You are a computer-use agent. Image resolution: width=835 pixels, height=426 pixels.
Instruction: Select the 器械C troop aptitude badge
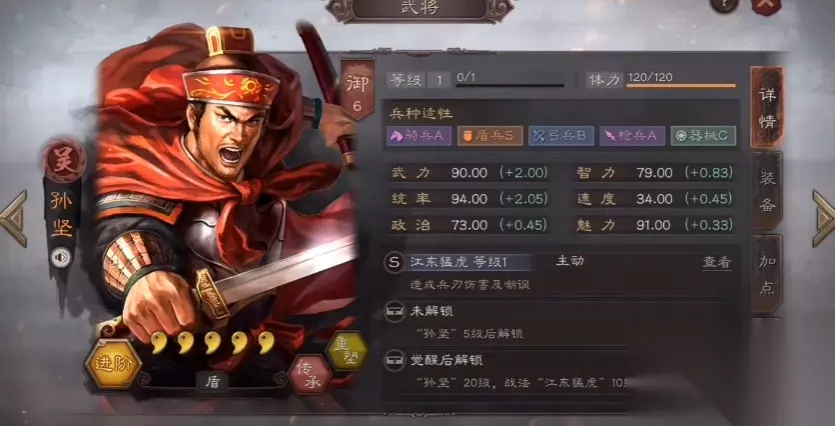click(x=703, y=136)
